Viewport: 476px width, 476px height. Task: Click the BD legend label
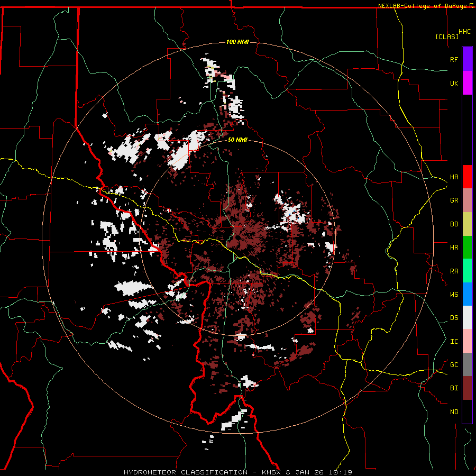pos(454,224)
